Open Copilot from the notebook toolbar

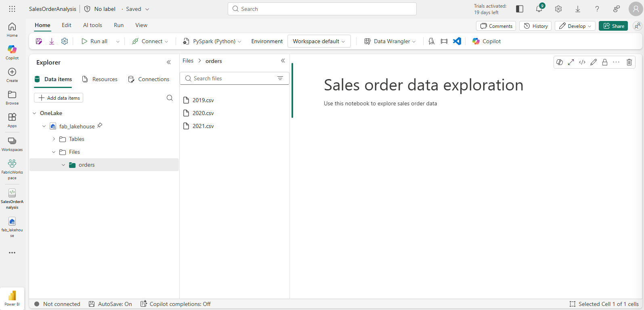coord(487,41)
